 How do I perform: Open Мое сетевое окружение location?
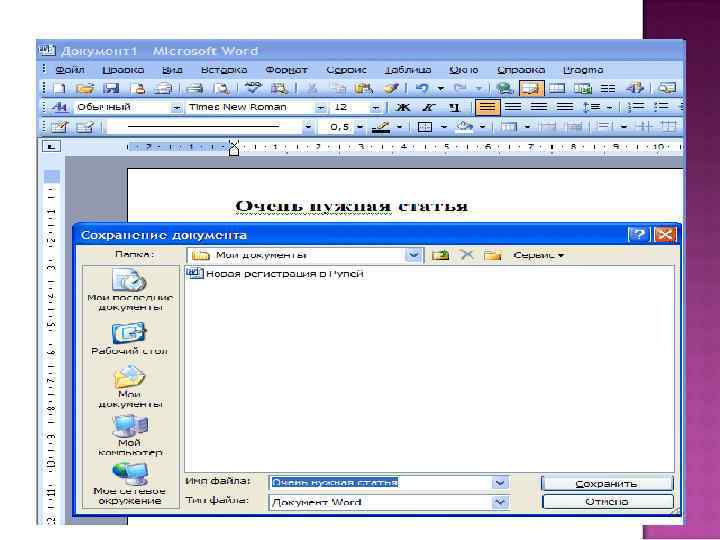[x=129, y=484]
